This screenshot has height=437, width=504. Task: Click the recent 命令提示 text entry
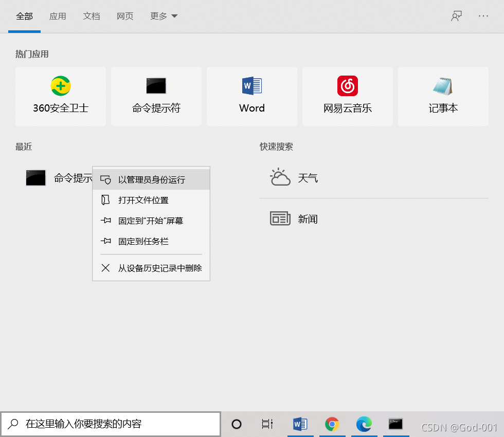pos(73,178)
